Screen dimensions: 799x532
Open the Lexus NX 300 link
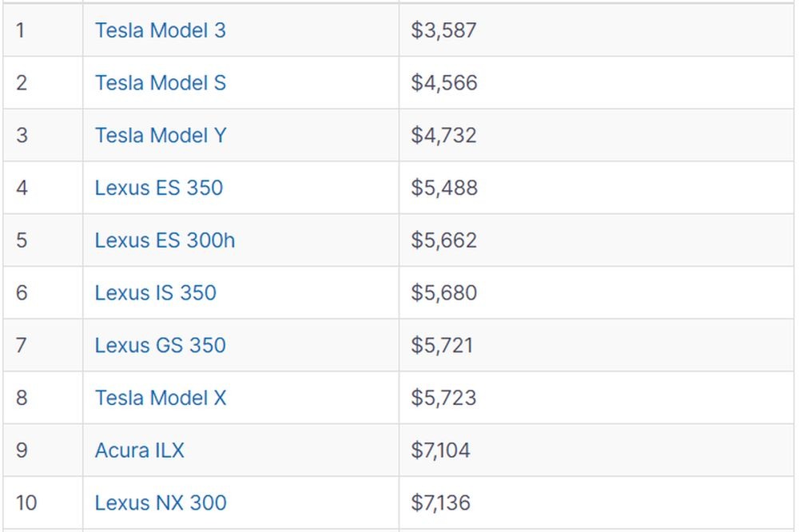(161, 503)
